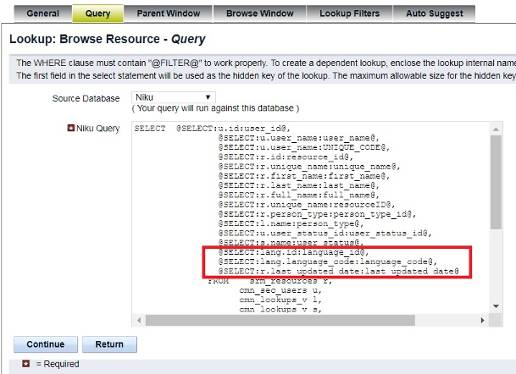Click the query line 'r.full_name:full_name'
Screen dimensions: 516x374
pyautogui.click(x=299, y=195)
